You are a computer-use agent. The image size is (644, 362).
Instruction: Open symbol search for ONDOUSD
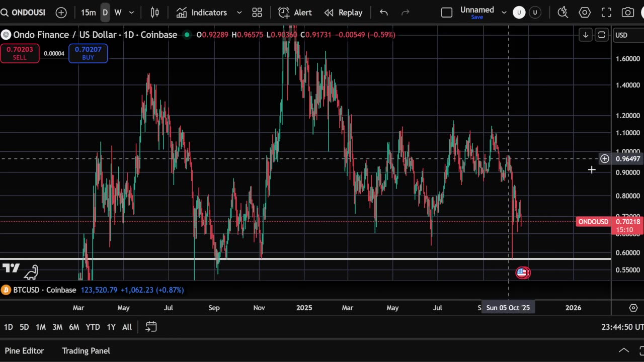click(23, 13)
